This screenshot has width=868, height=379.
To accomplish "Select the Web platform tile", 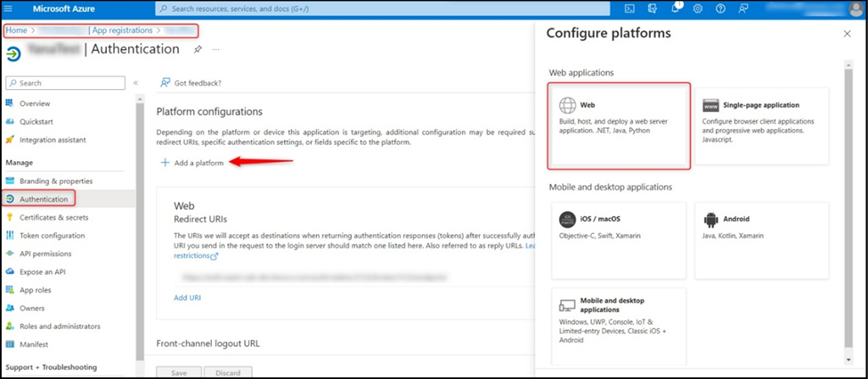I will tap(620, 125).
